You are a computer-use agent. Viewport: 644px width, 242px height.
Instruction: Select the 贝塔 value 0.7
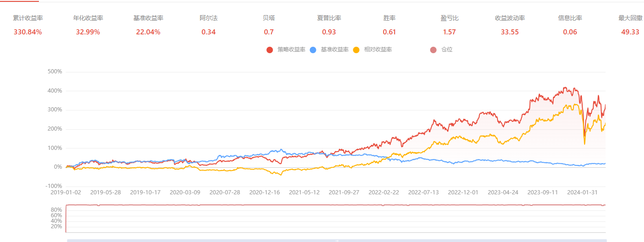269,32
